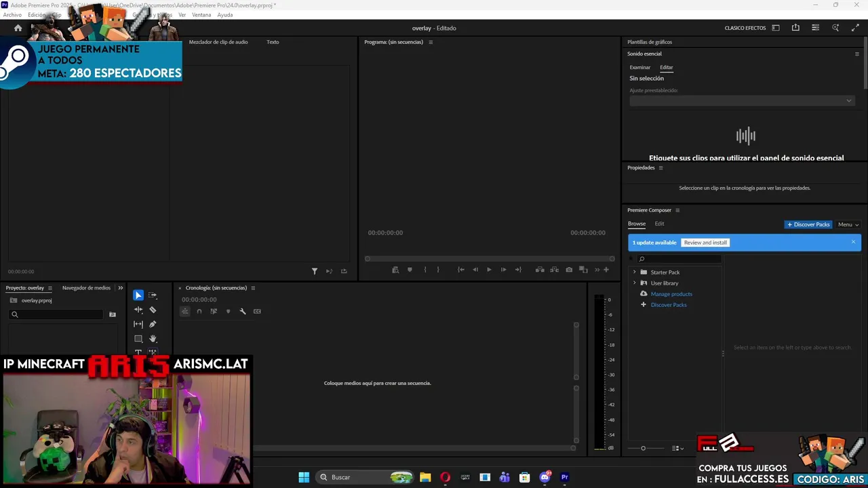Open the Manage products link

click(x=671, y=293)
